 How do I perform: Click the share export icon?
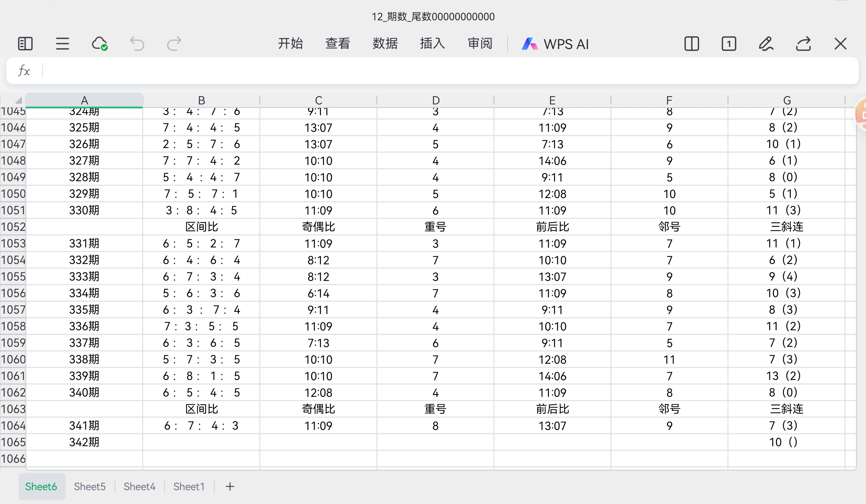click(803, 44)
